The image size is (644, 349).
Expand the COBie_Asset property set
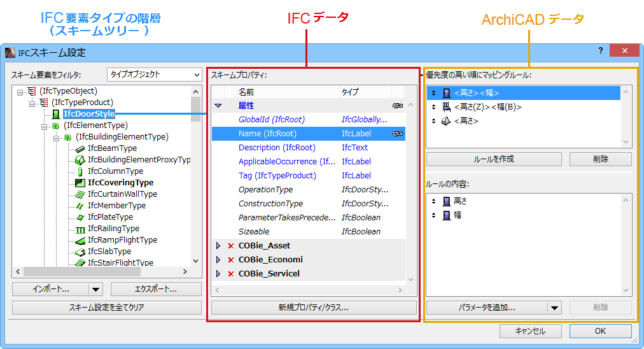pos(218,246)
